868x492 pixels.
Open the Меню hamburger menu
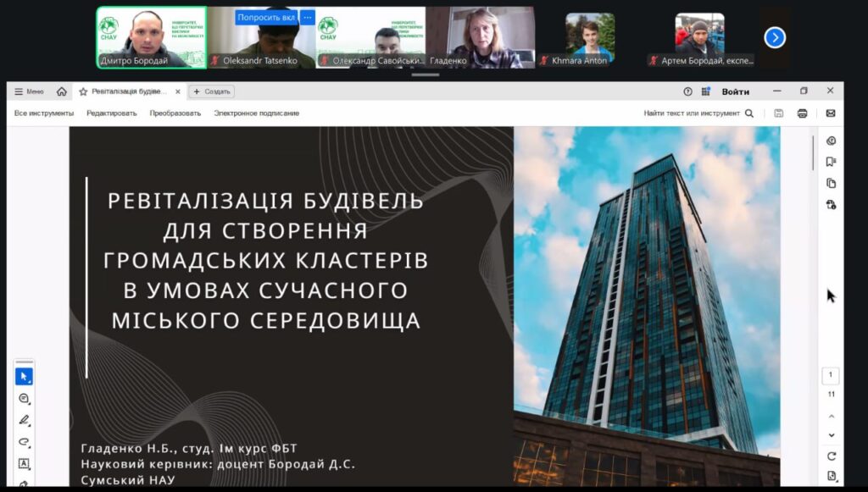29,91
